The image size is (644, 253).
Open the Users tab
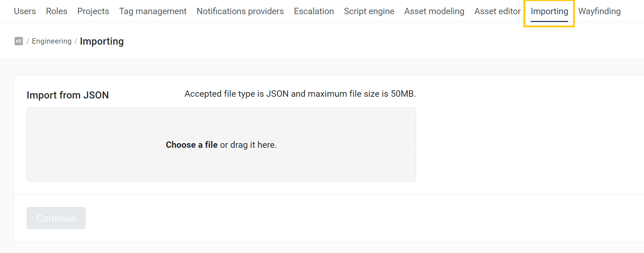(x=25, y=11)
